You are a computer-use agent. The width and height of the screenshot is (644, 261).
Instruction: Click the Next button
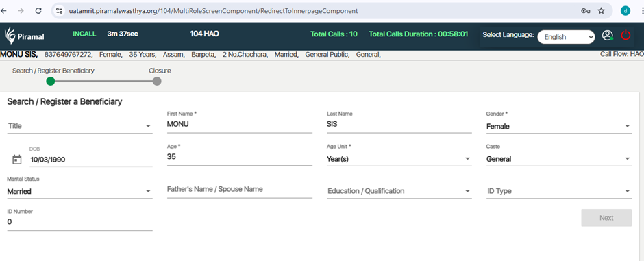tap(606, 218)
